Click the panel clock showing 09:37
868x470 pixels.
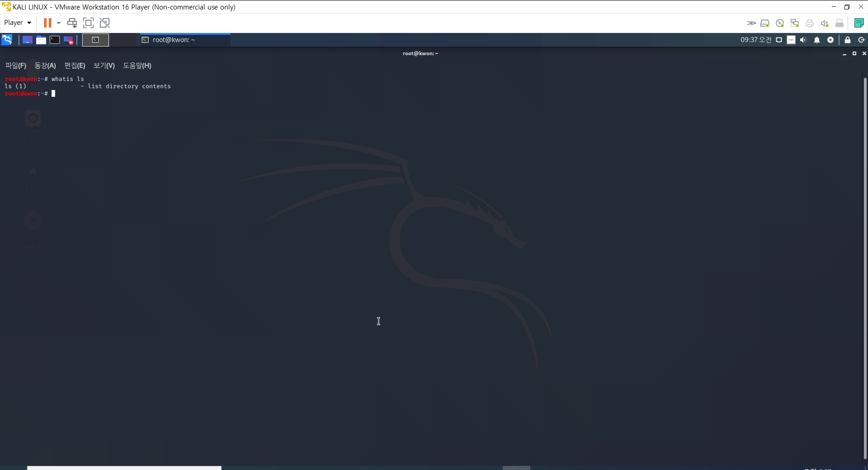coord(756,40)
